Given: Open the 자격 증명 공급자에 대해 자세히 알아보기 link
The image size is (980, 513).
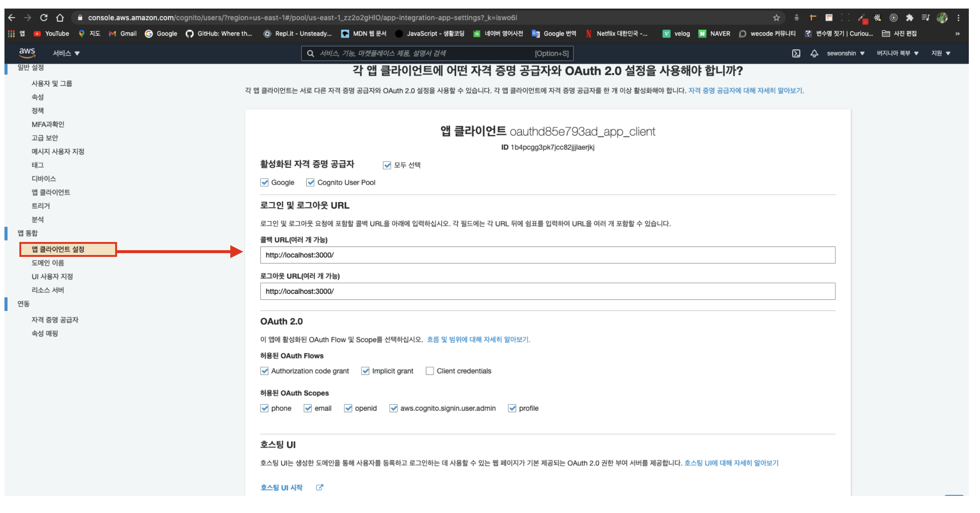Looking at the screenshot, I should click(746, 90).
